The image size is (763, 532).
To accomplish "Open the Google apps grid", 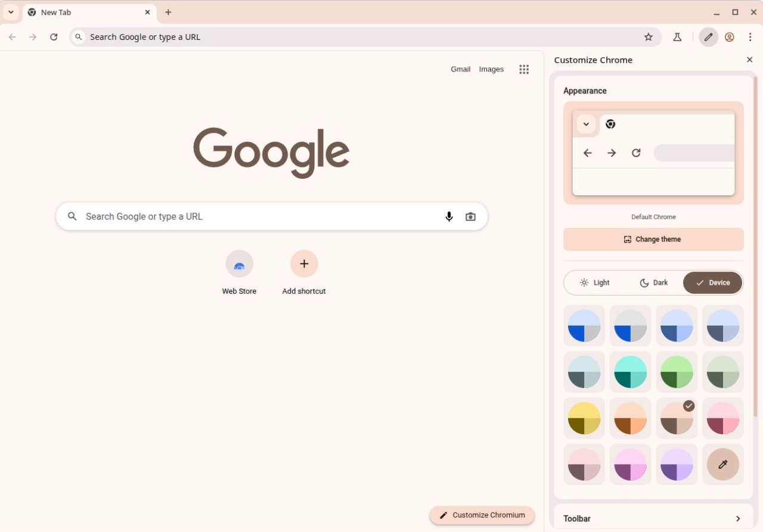I will coord(524,69).
